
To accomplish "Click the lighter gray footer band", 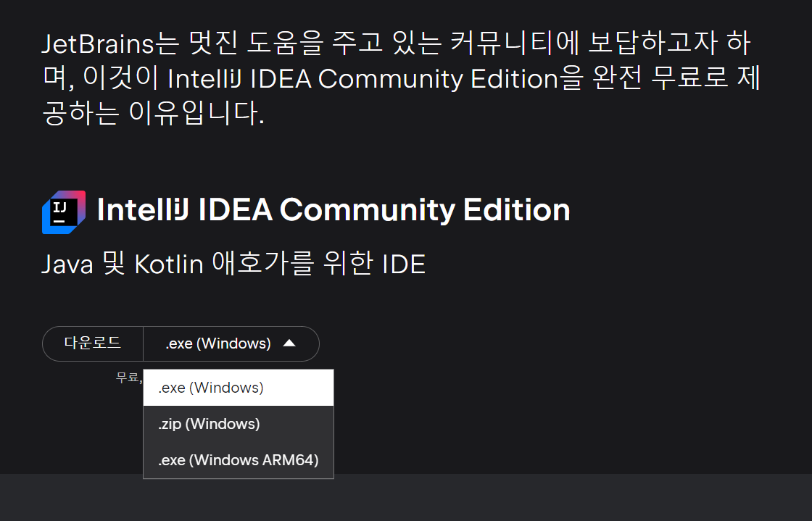I will pos(406,497).
